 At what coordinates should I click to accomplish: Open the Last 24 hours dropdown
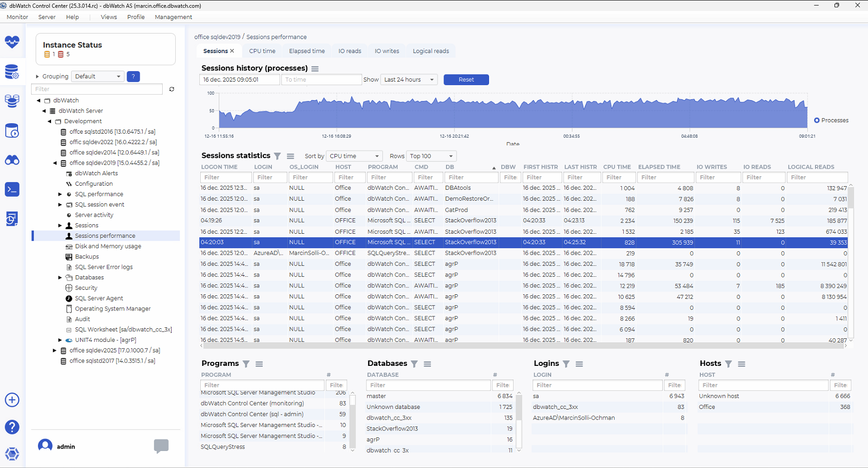(408, 80)
